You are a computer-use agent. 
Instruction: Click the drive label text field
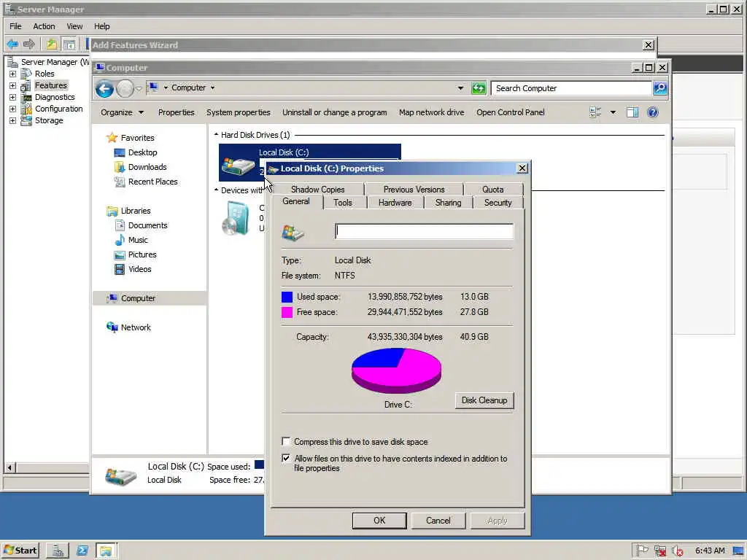(424, 231)
